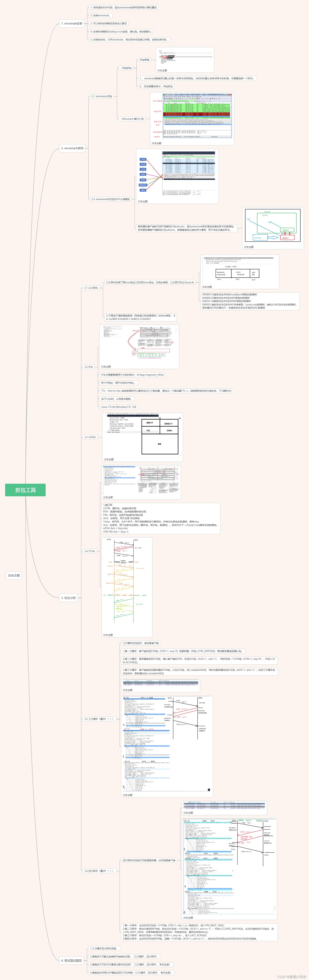Click the '2、双击需要的网卡，开始抓包' note
Image resolution: width=309 pixels, height=980 pixels.
(156, 86)
